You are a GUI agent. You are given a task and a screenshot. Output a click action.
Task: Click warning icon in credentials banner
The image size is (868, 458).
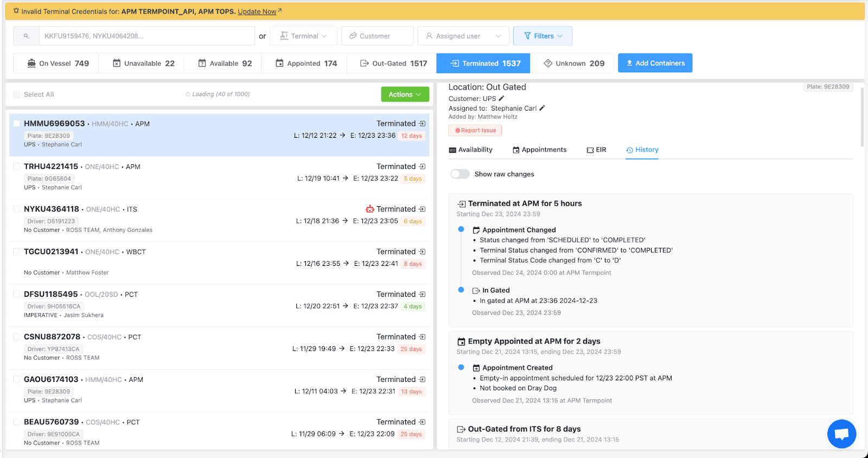pyautogui.click(x=16, y=11)
